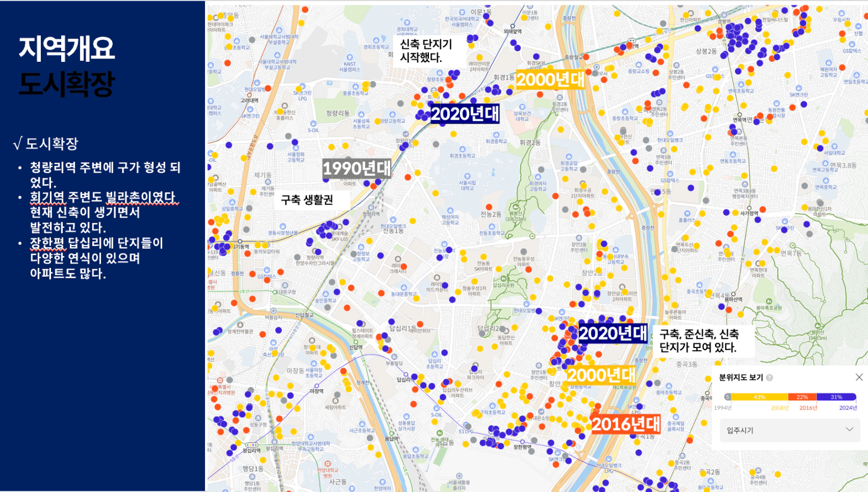Click the 중곡3동 map label
Image resolution: width=868 pixels, height=492 pixels.
click(687, 364)
